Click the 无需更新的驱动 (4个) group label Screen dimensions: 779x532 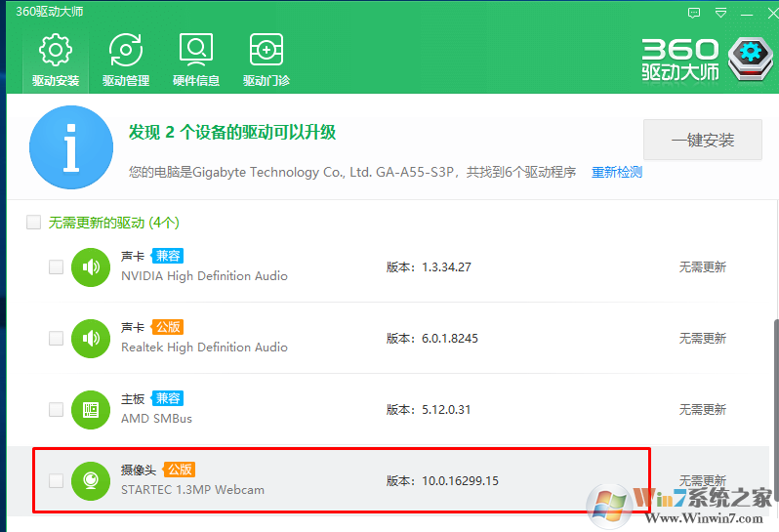114,223
